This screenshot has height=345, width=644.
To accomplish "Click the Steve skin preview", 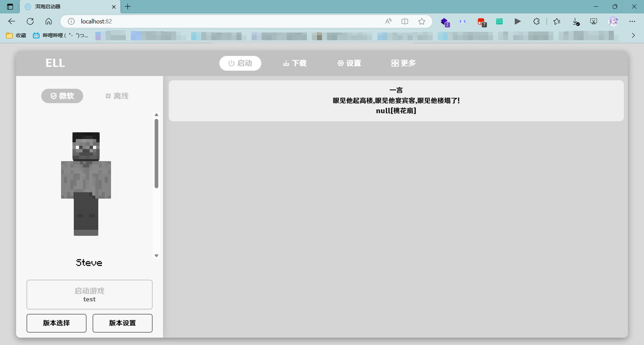I will coord(86,184).
